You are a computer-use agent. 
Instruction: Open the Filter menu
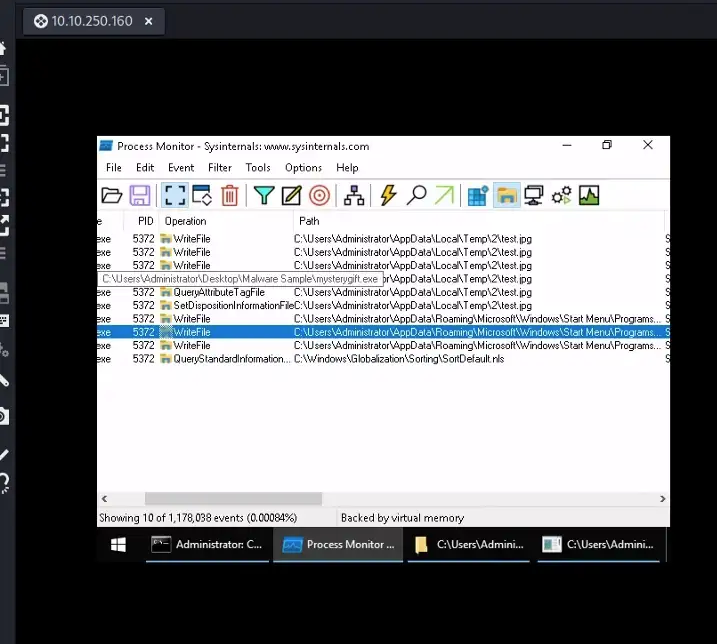220,168
